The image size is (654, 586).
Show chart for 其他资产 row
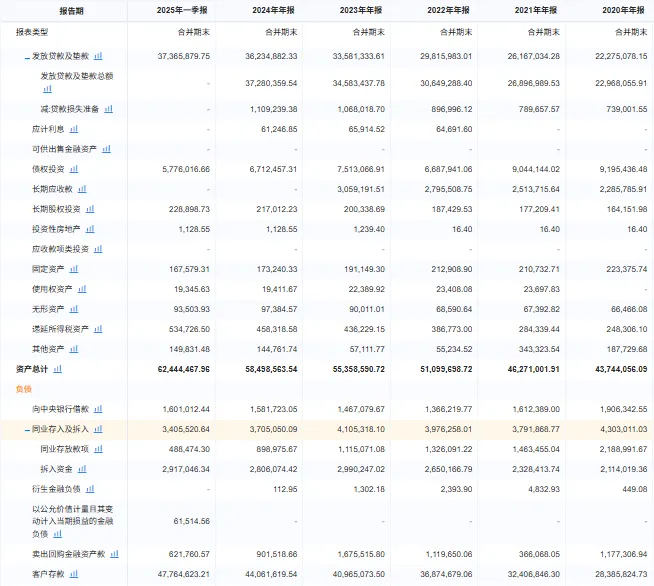[74, 349]
